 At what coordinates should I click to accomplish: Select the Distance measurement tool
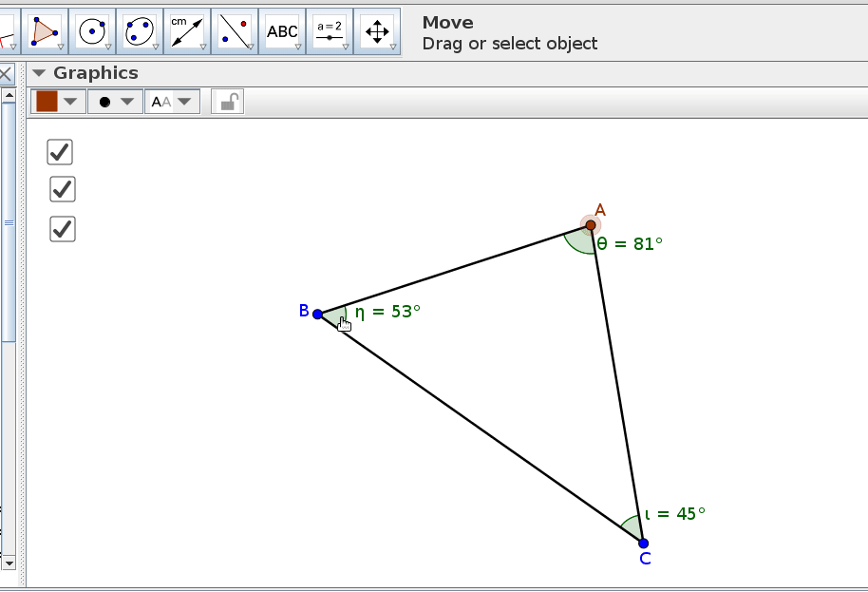(187, 31)
